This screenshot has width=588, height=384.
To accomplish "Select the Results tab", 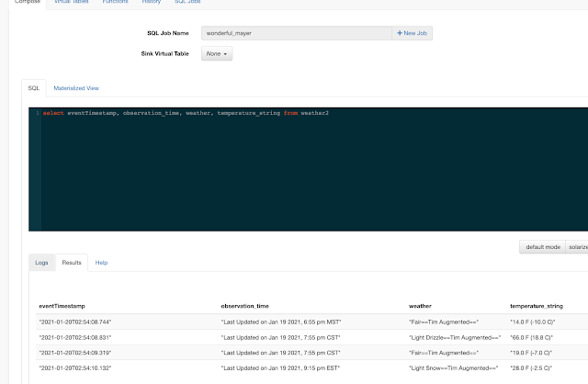I will (72, 263).
